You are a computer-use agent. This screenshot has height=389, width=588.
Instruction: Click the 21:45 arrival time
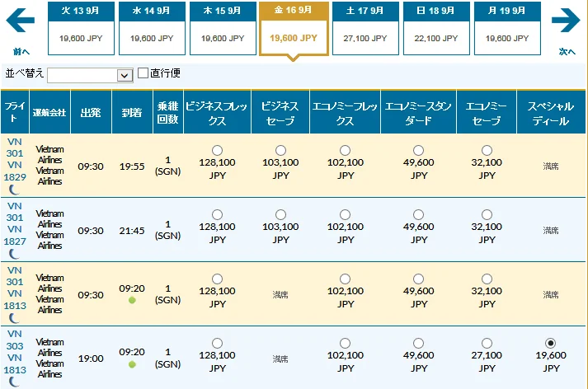[x=132, y=231]
